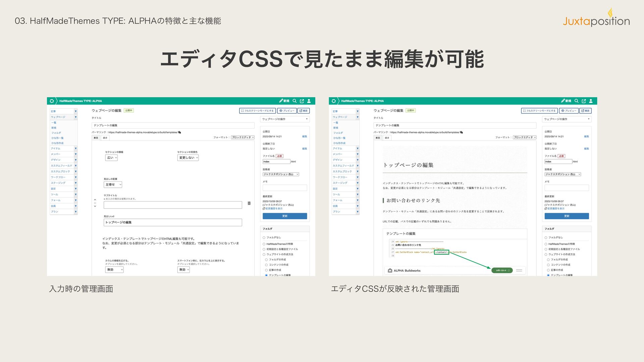Open the セクションの背景色 dropdown showing 変更しない
This screenshot has height=362, width=644.
point(188,158)
